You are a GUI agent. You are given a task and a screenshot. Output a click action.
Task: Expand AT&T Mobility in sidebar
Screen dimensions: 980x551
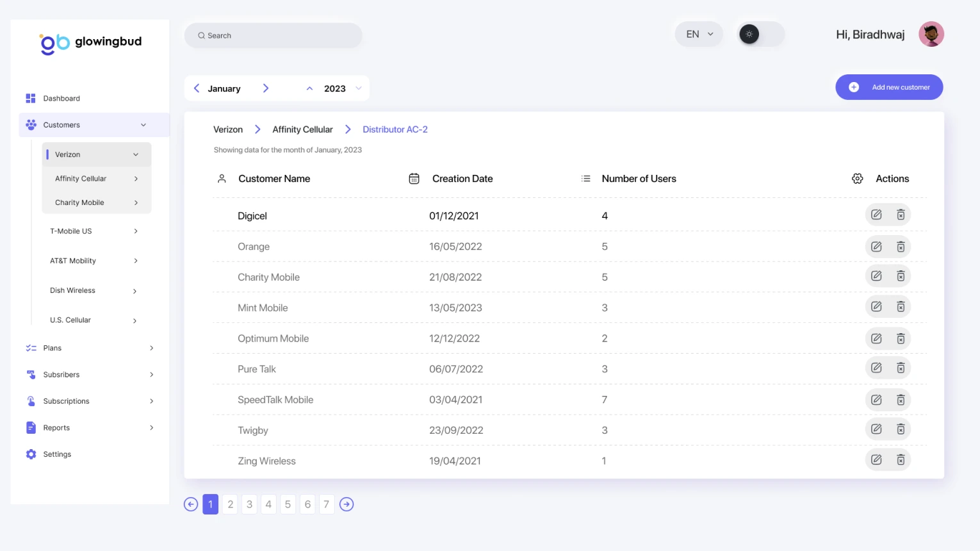coord(136,261)
